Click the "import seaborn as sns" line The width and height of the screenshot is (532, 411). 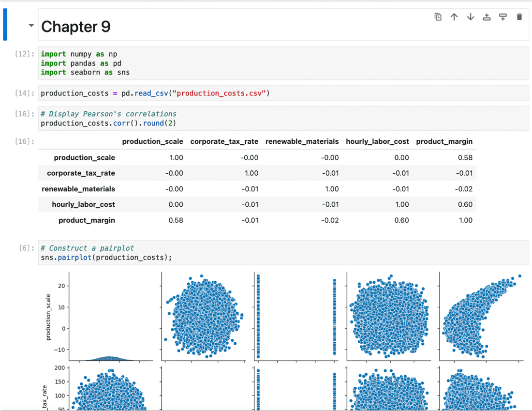[x=85, y=72]
